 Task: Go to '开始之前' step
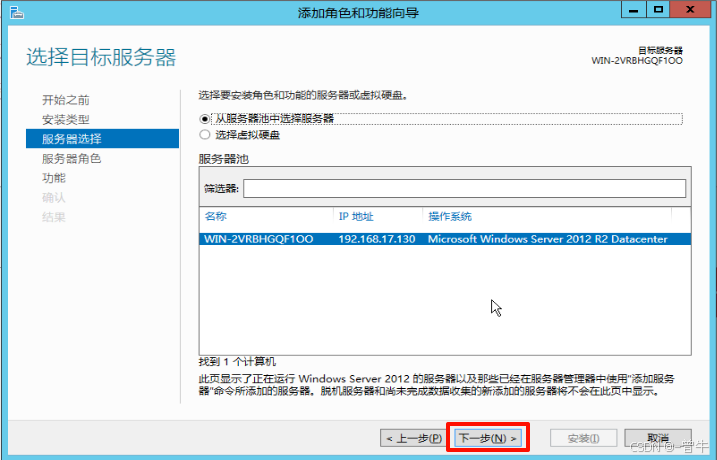65,100
